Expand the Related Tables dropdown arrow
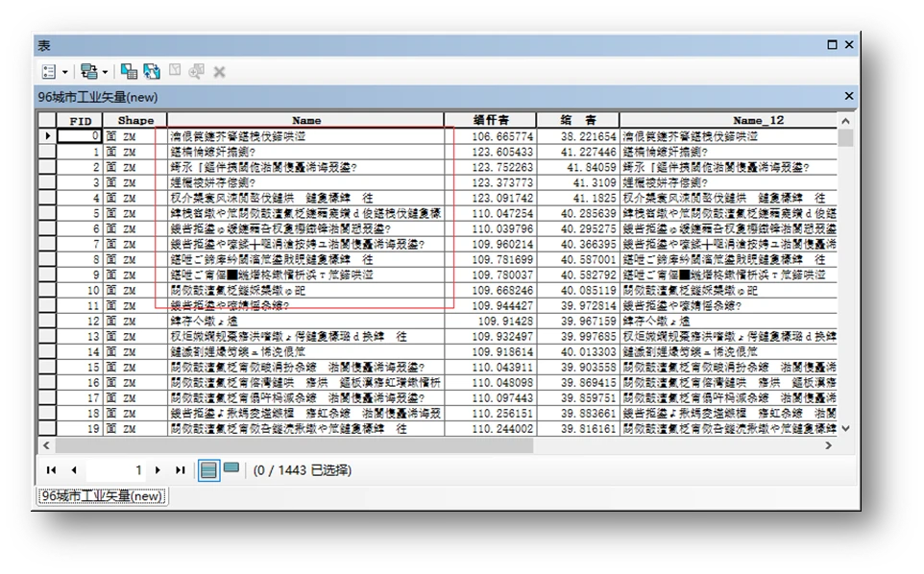This screenshot has height=574, width=924. pyautogui.click(x=105, y=72)
